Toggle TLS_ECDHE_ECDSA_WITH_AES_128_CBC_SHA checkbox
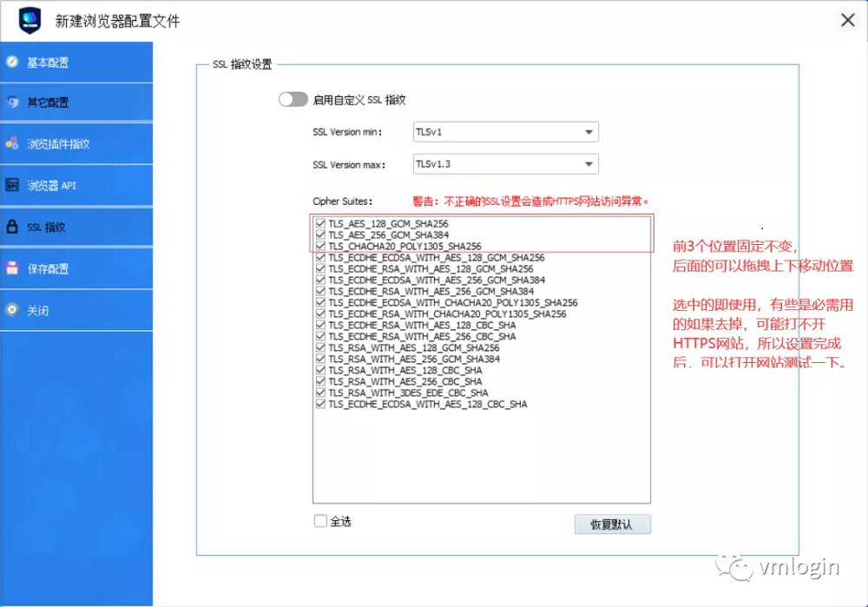The height and width of the screenshot is (607, 868). (320, 404)
